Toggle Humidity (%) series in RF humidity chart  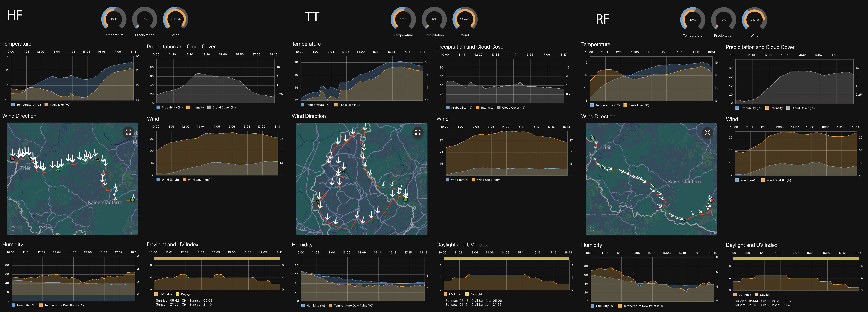click(603, 306)
